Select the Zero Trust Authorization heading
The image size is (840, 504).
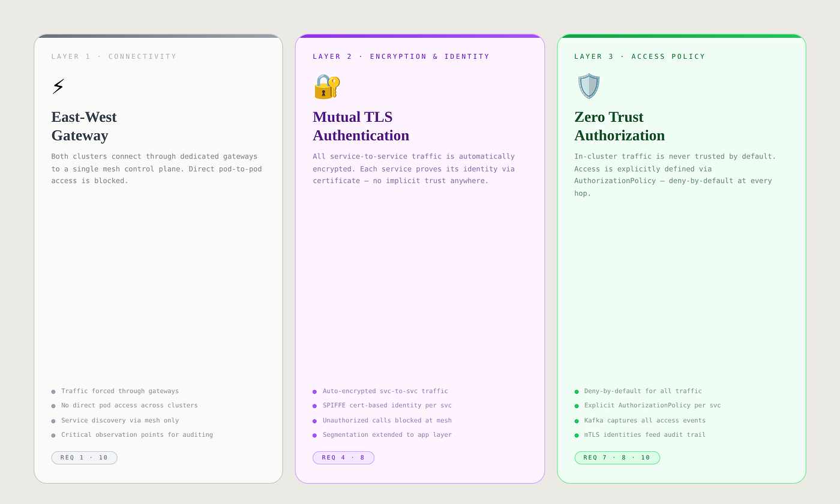coord(619,126)
